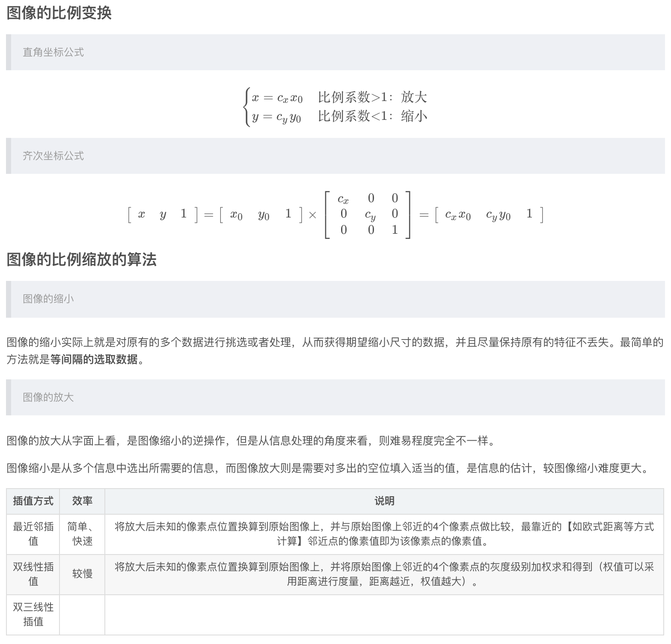Click the 说明 column header
The height and width of the screenshot is (644, 671).
point(384,501)
